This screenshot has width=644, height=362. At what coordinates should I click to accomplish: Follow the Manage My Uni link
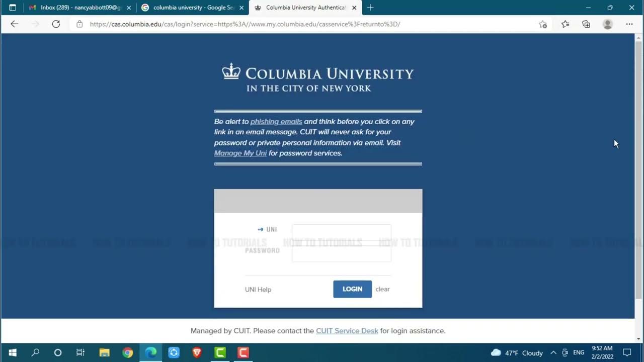(x=240, y=153)
